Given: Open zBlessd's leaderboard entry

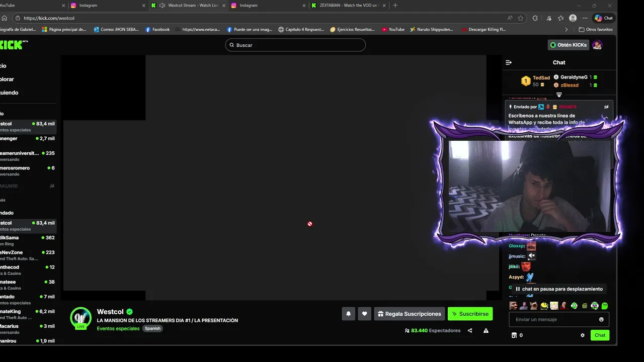Looking at the screenshot, I should (x=575, y=85).
